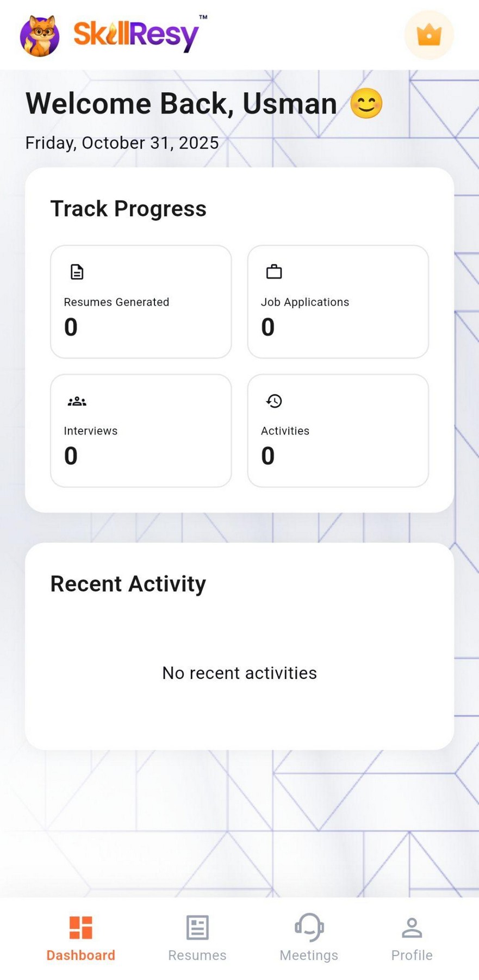Select the document icon on Resumes Generated card

click(x=77, y=272)
